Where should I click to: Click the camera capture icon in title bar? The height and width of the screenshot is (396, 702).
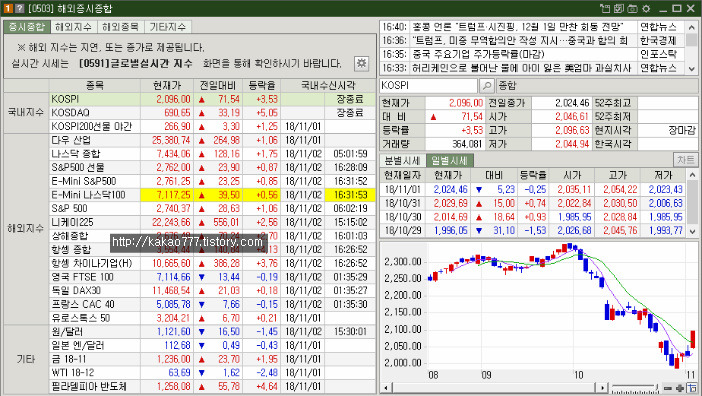(x=632, y=8)
